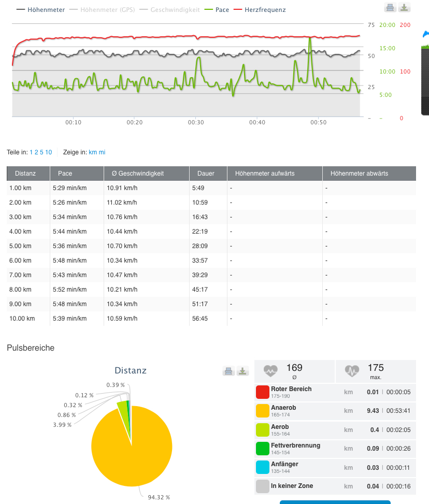This screenshot has width=429, height=504.
Task: Set split interval to 10
Action: pyautogui.click(x=49, y=152)
